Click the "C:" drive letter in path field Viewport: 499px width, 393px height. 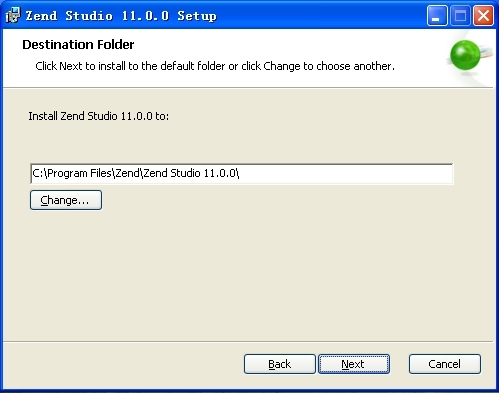click(37, 173)
